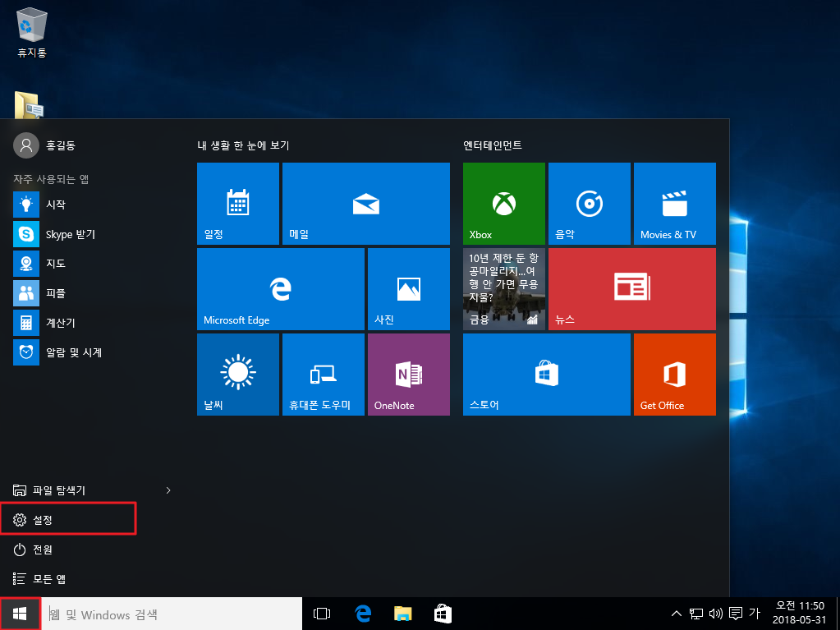Click the network tray icon
Screen dimensions: 840x630
pos(696,614)
